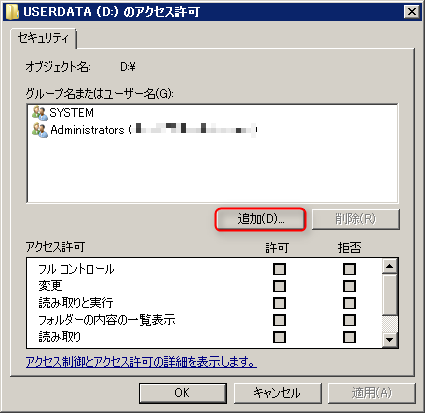Deny フォルダーの内容の一覧表示 checkbox

click(x=349, y=320)
